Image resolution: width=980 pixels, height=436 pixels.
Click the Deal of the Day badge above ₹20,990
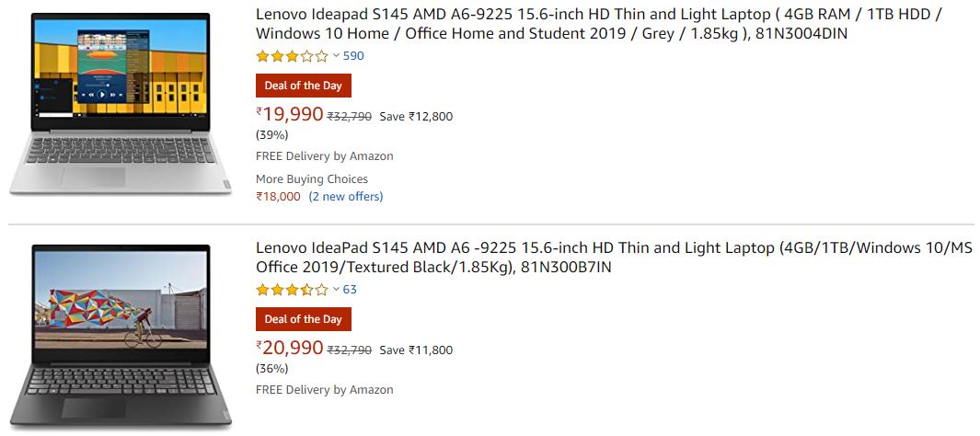(303, 319)
